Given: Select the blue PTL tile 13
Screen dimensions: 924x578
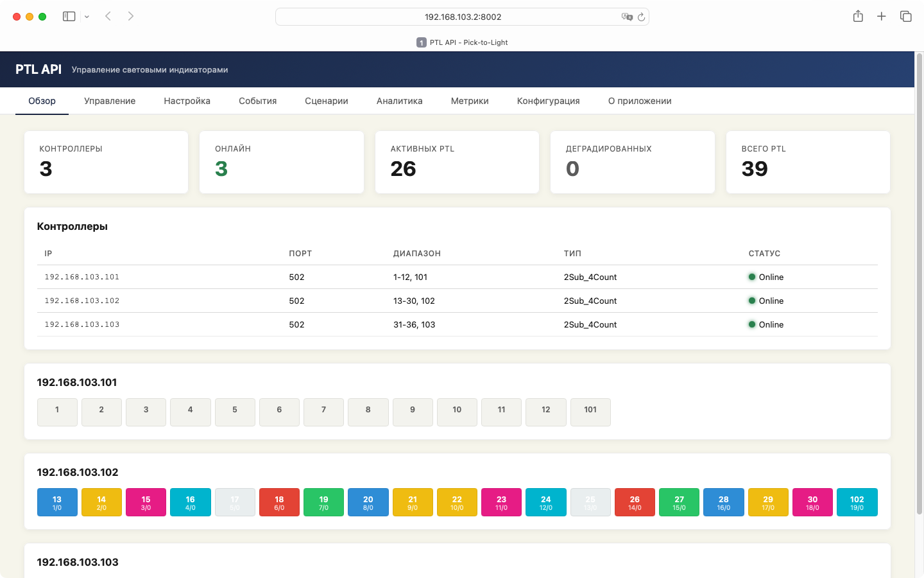Looking at the screenshot, I should [57, 502].
